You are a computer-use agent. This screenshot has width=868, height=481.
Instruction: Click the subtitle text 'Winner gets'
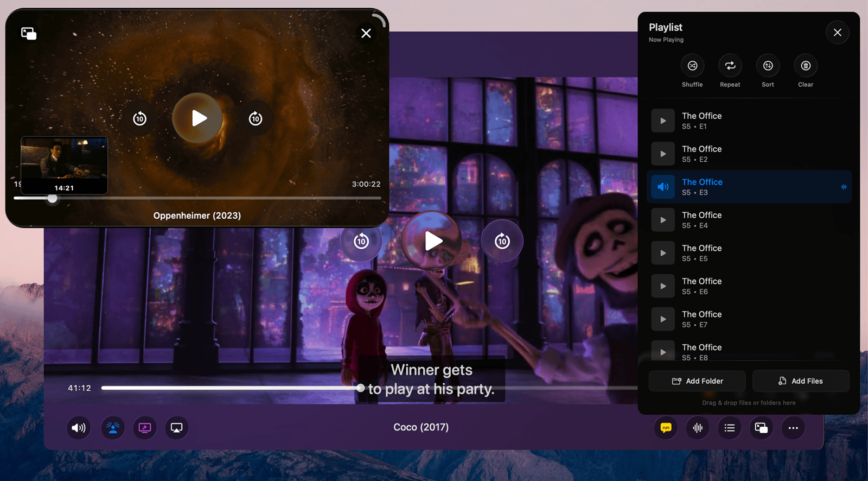431,370
